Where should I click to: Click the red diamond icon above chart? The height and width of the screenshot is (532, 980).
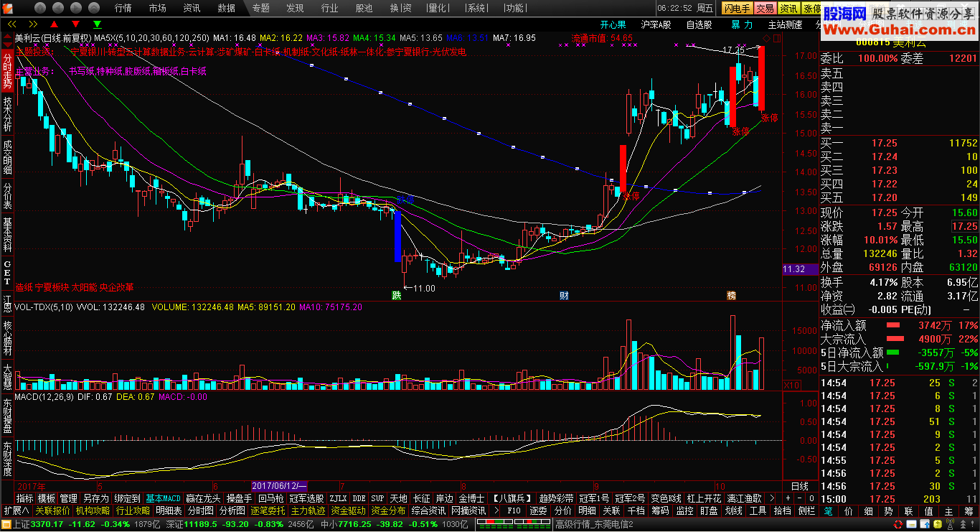766,38
